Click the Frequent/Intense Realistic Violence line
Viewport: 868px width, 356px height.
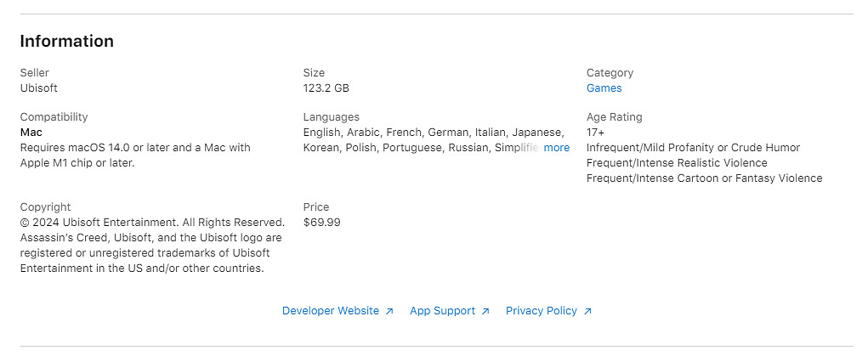click(x=677, y=163)
